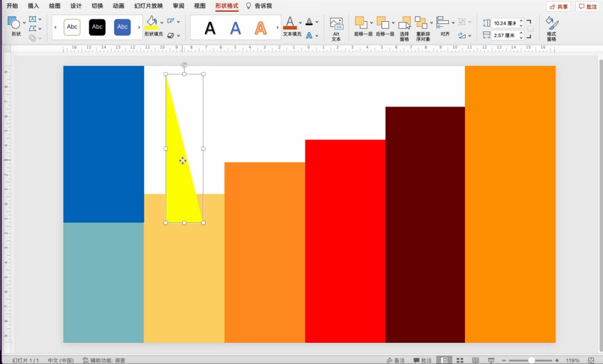Select the orange outlined A WordArt style
Image resolution: width=603 pixels, height=364 pixels.
coord(260,28)
